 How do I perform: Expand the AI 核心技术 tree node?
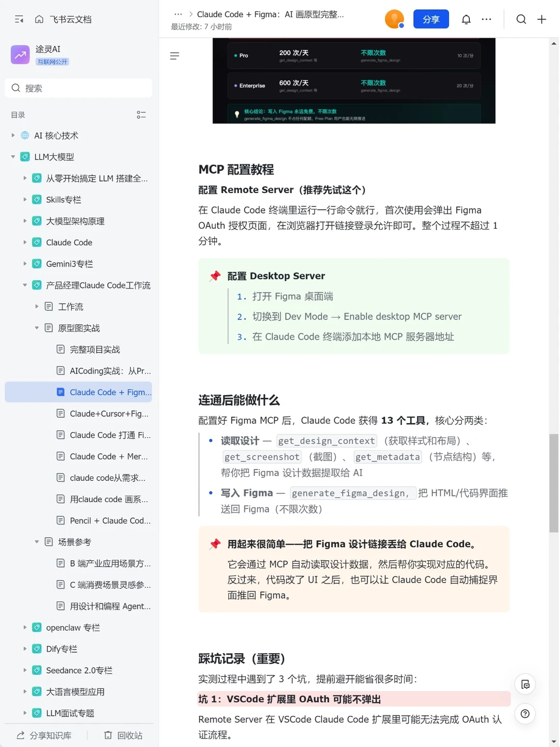click(13, 135)
